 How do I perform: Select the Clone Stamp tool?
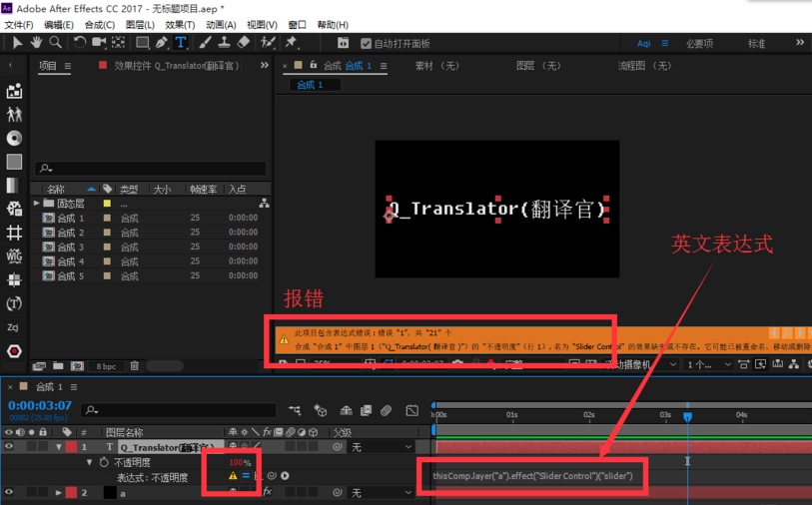pos(224,43)
